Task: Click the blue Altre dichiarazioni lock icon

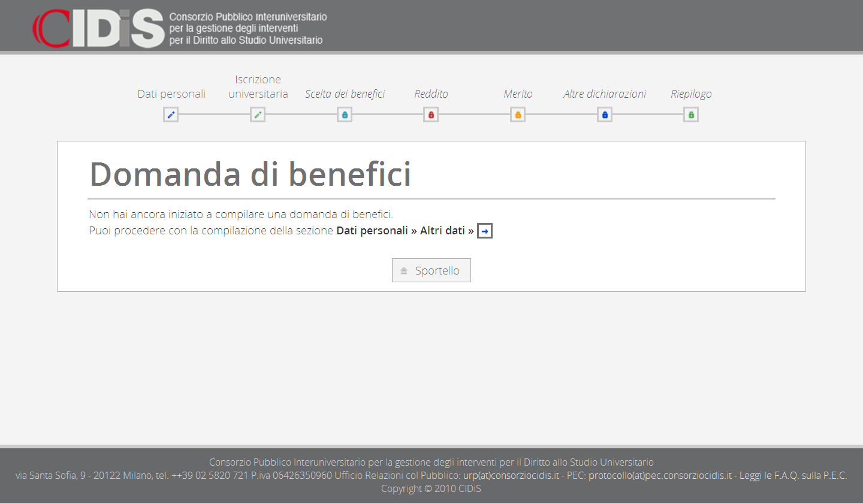Action: pyautogui.click(x=605, y=114)
